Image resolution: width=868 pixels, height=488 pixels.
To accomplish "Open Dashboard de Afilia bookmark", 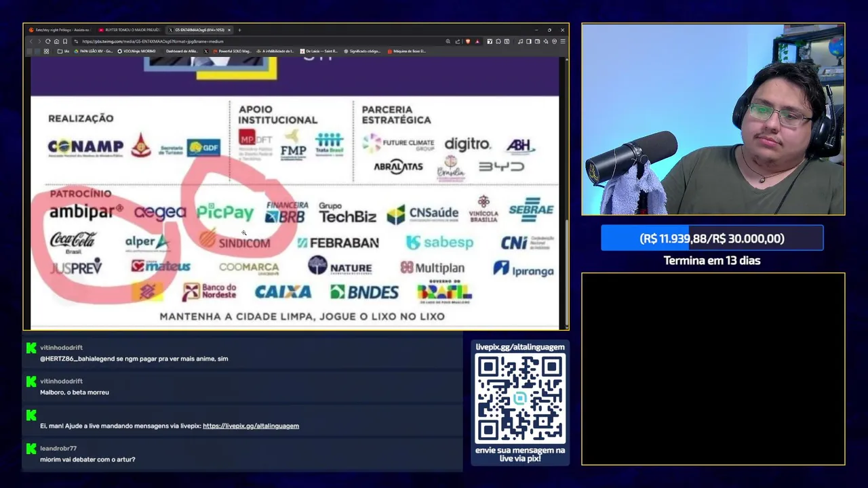I will click(181, 51).
